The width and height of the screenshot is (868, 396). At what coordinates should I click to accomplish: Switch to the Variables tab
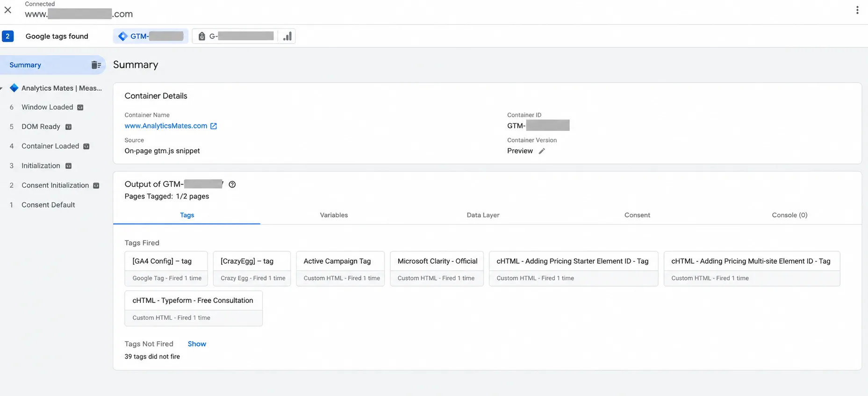tap(334, 215)
